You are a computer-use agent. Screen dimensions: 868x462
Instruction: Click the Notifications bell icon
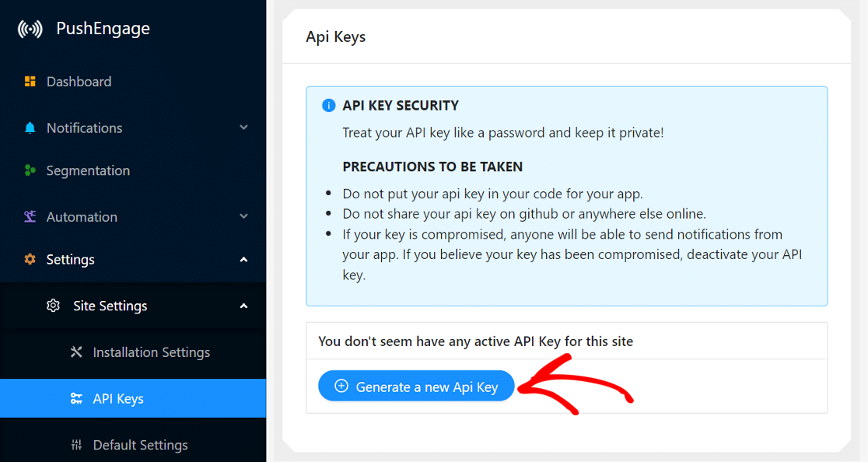point(30,128)
